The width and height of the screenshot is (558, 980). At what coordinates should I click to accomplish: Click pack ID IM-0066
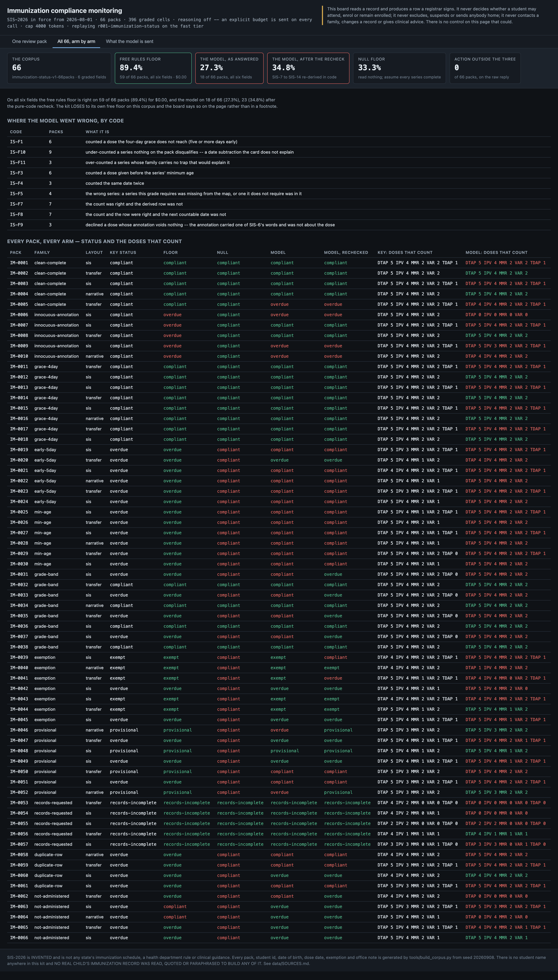[19, 937]
